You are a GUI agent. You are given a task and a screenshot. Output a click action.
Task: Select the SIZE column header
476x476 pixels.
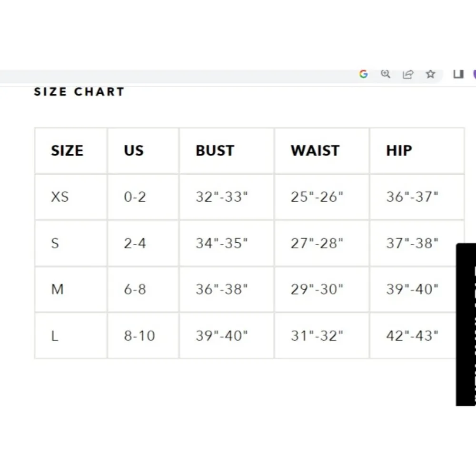pyautogui.click(x=67, y=151)
